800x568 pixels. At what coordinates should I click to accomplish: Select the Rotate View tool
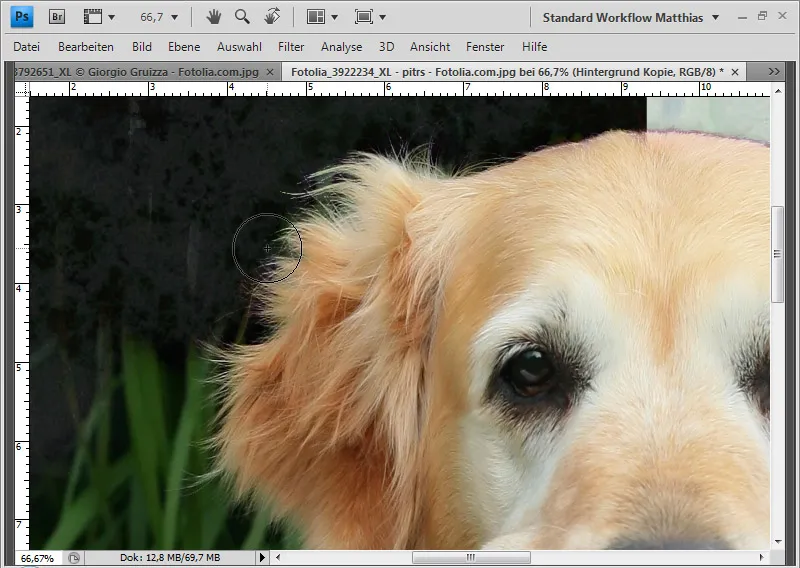[272, 17]
